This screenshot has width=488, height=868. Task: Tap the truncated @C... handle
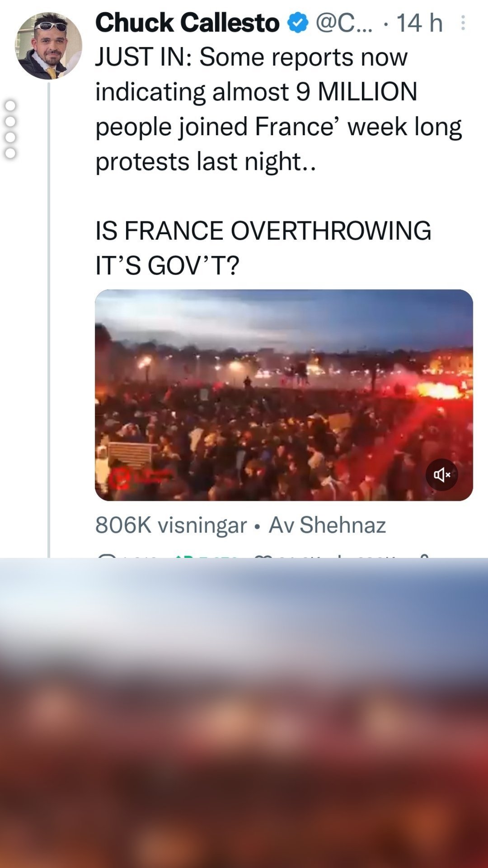tap(344, 23)
